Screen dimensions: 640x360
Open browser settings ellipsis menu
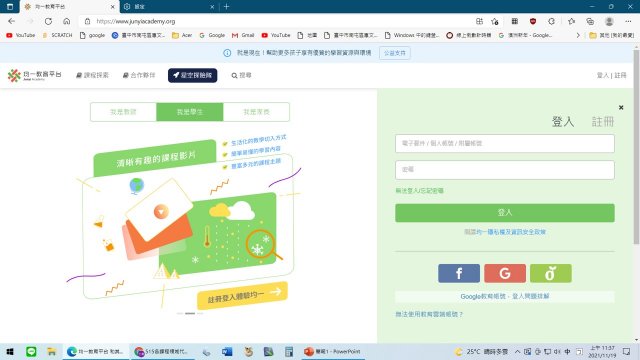(628, 21)
